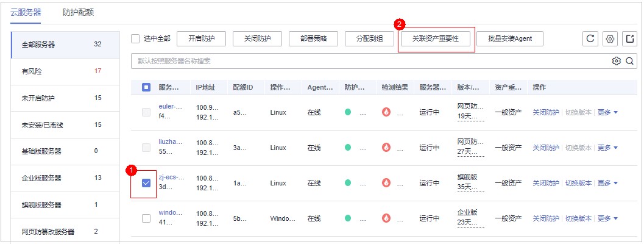Toggle the 选中全部 checkbox
Screen dimensions: 644x244
pyautogui.click(x=136, y=39)
